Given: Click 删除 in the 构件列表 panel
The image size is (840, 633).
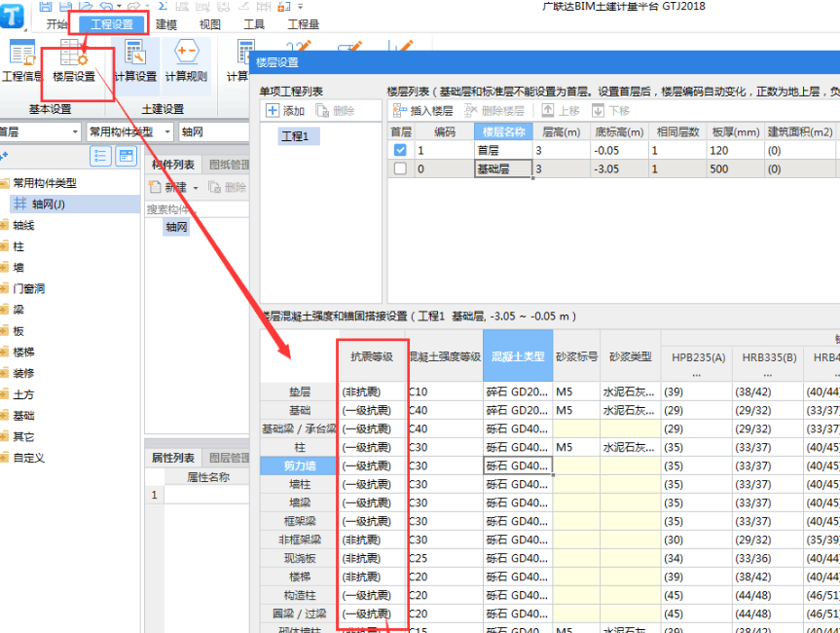Looking at the screenshot, I should 227,187.
